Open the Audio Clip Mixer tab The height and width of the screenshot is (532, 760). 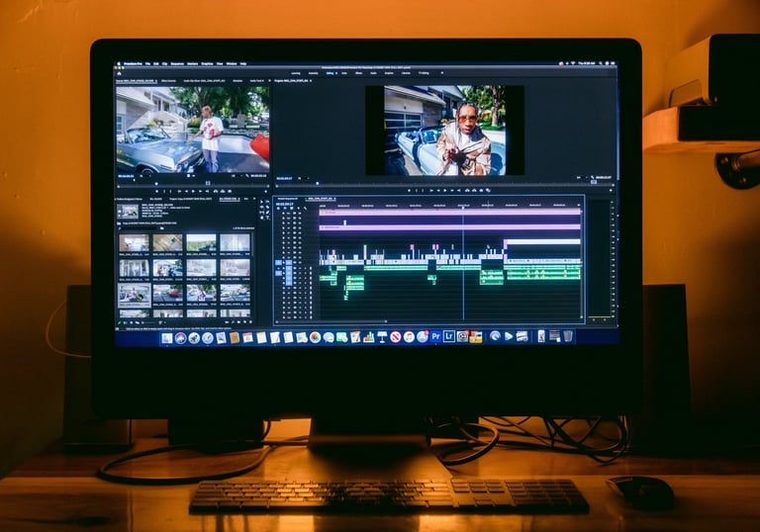[x=205, y=81]
